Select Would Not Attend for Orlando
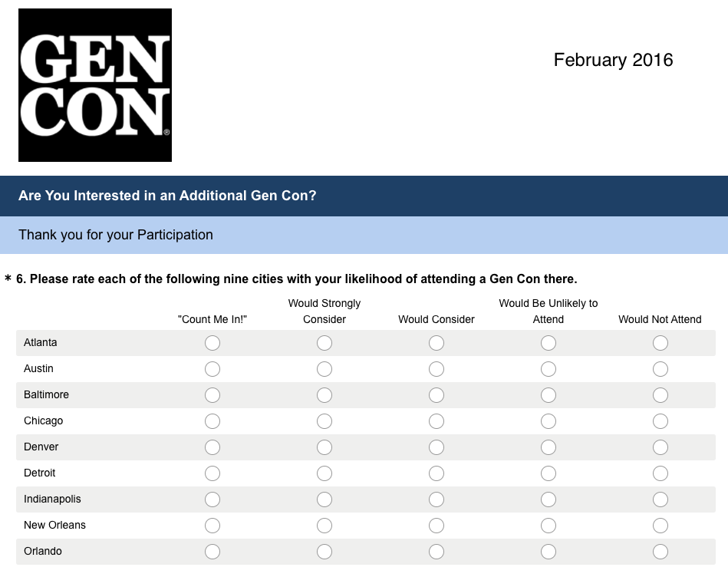The width and height of the screenshot is (728, 577). pyautogui.click(x=660, y=551)
